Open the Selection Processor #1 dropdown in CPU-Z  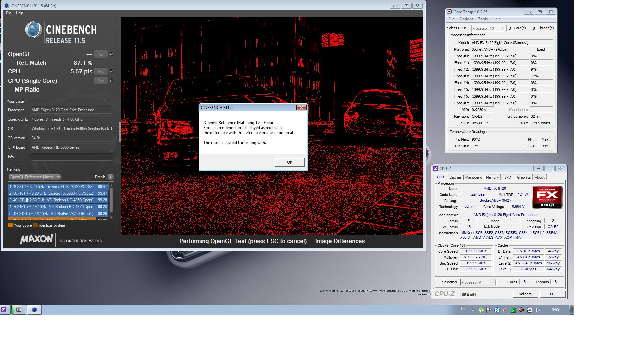click(x=478, y=282)
